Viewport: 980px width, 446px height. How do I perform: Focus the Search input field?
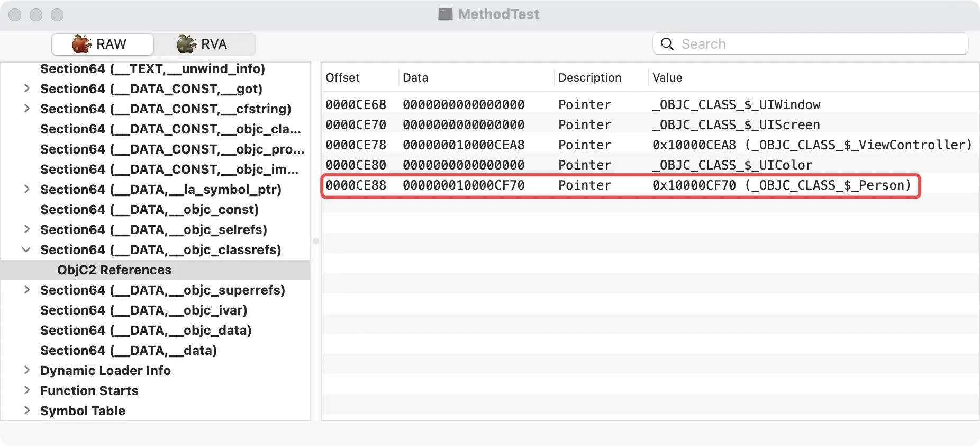point(811,44)
